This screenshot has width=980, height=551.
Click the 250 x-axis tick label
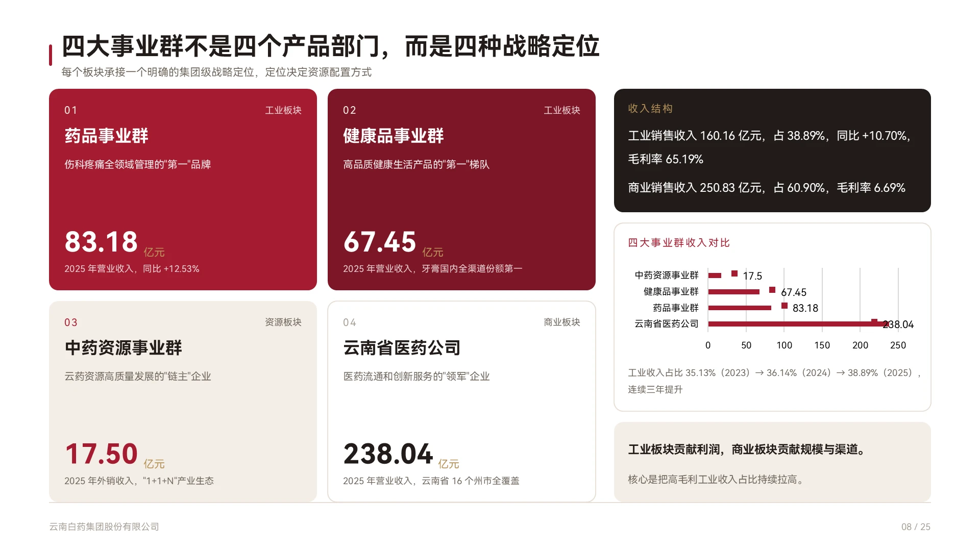898,345
